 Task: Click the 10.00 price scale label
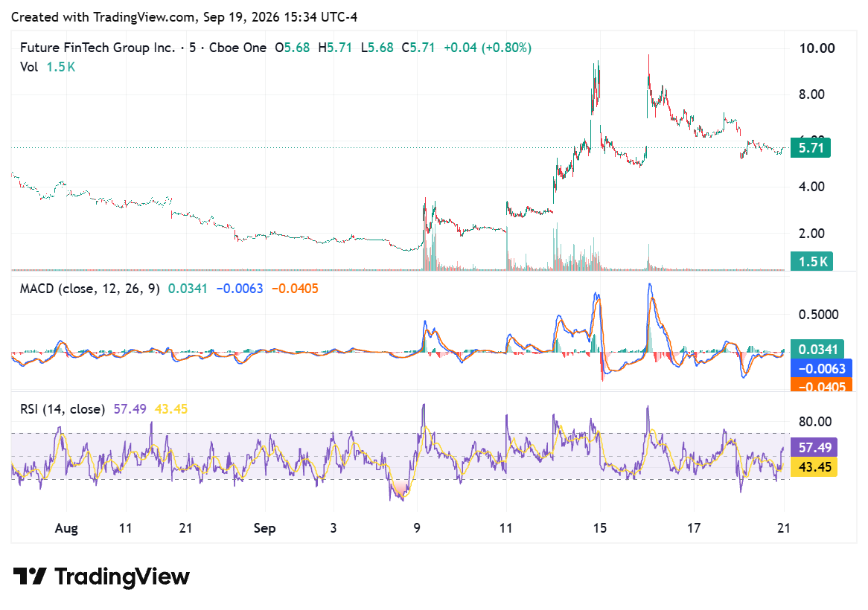click(x=817, y=48)
